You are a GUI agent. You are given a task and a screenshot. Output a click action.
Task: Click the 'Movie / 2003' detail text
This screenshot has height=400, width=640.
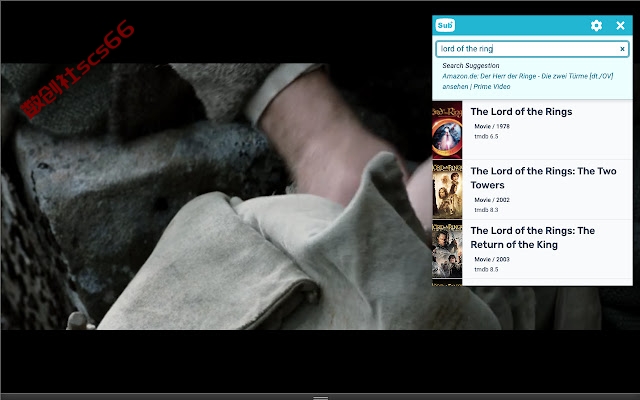coord(492,259)
